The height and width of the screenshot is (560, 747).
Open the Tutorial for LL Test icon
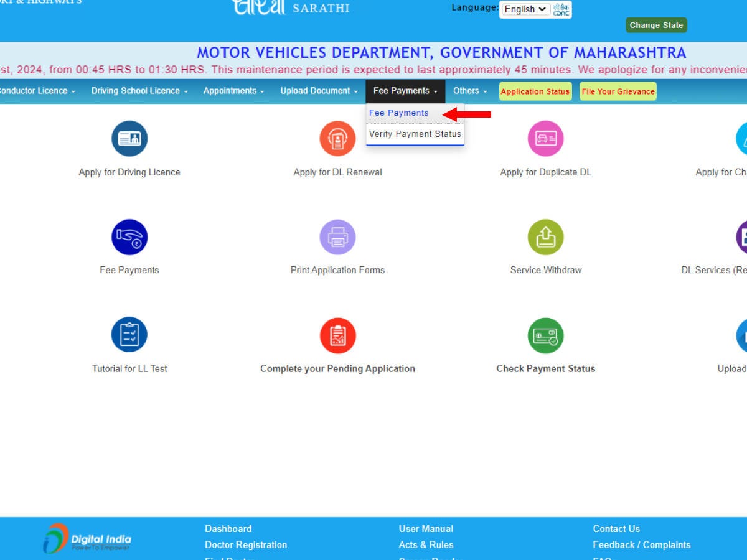click(129, 335)
